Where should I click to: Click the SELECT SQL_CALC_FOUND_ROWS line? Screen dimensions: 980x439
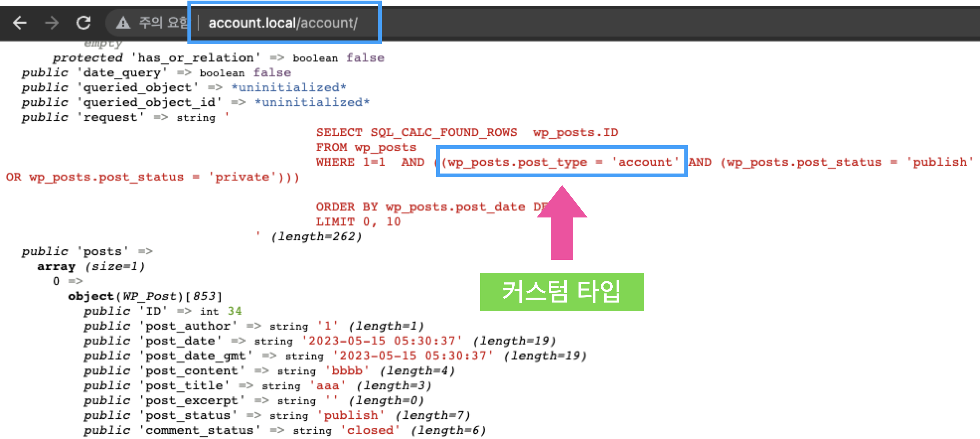click(467, 132)
